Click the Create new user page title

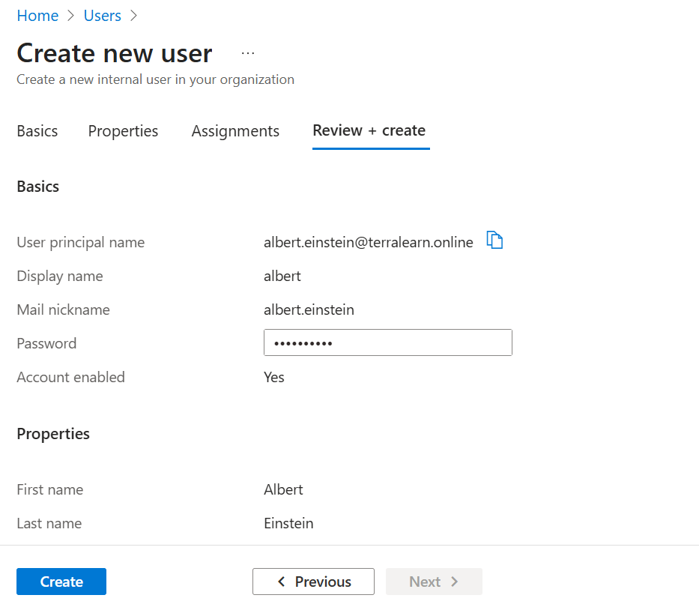coord(115,54)
